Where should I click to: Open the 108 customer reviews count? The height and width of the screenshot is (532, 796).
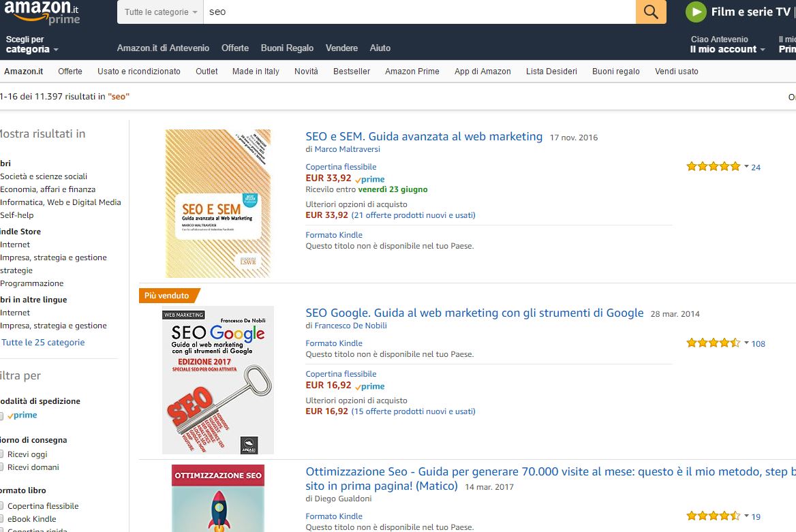759,344
